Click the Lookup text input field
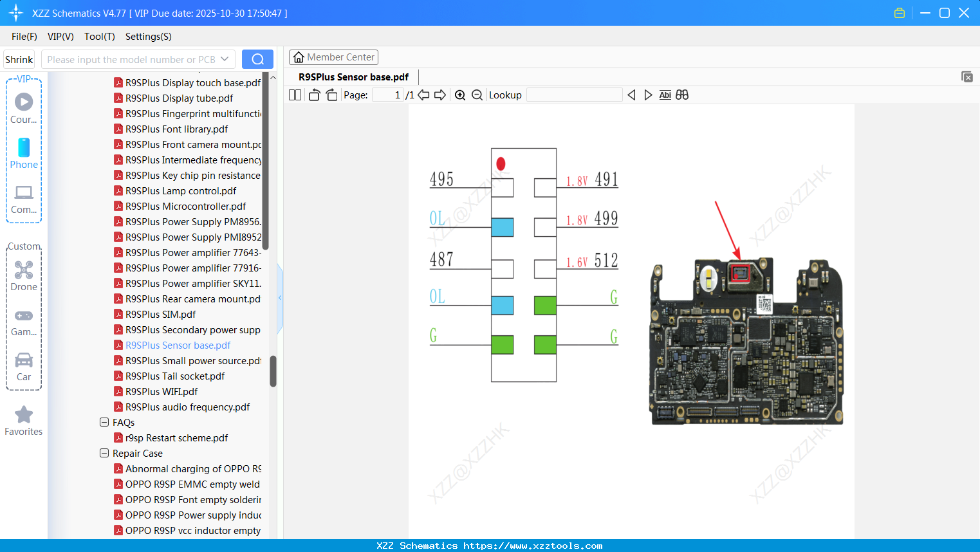The height and width of the screenshot is (552, 980). pyautogui.click(x=574, y=95)
